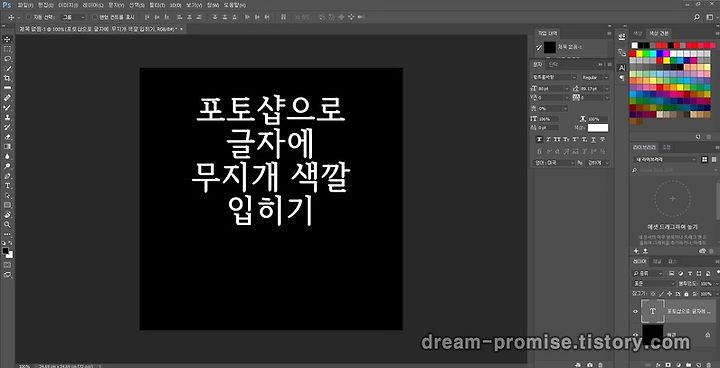Switch to the Paragraph tab beside Character
This screenshot has width=720, height=368.
click(552, 64)
